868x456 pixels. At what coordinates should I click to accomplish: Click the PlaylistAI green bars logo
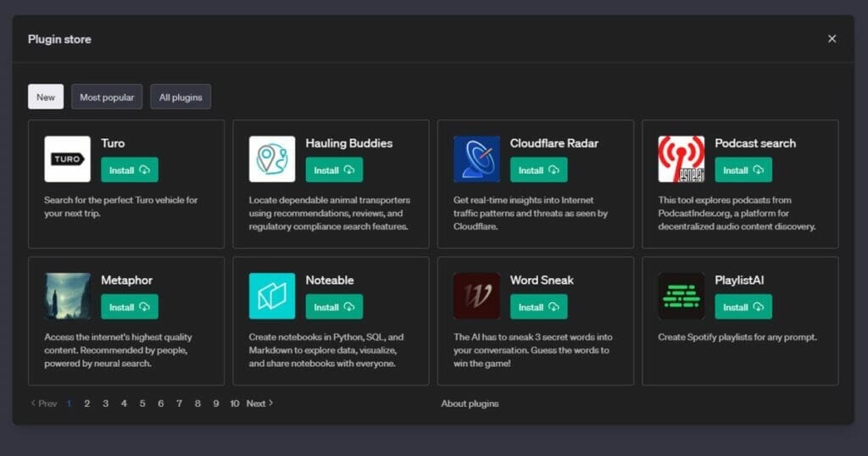(682, 296)
